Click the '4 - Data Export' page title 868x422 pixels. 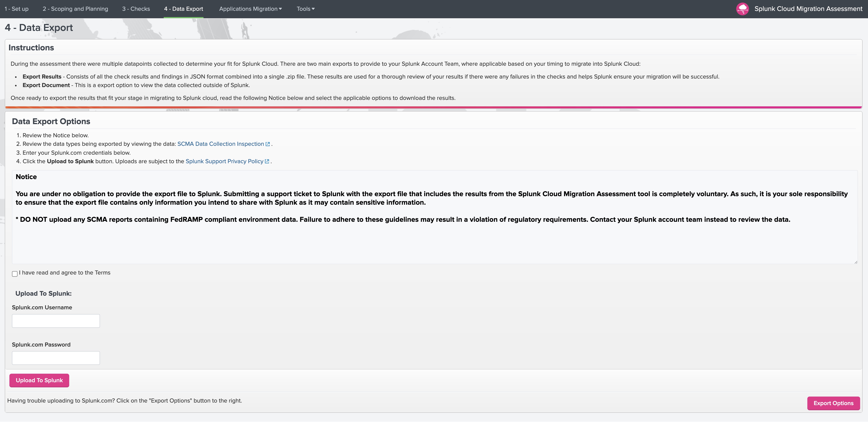39,28
